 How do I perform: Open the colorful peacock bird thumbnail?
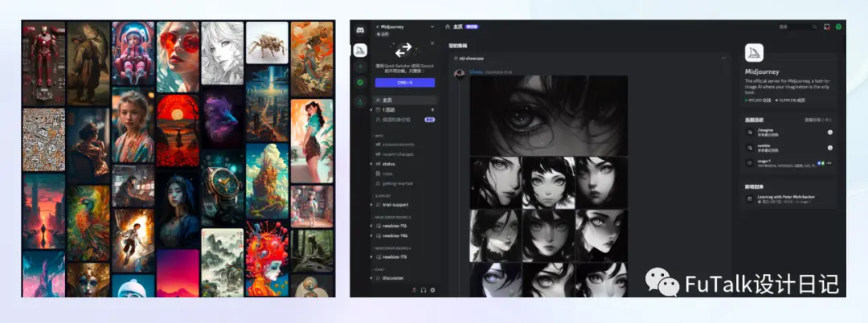(88, 223)
